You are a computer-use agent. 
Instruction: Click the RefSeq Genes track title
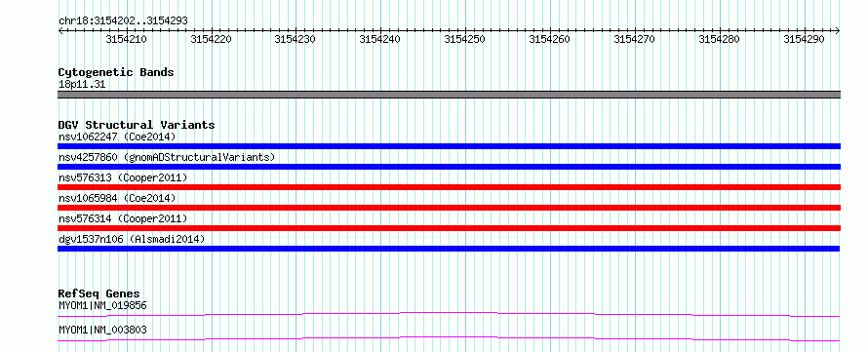click(99, 293)
